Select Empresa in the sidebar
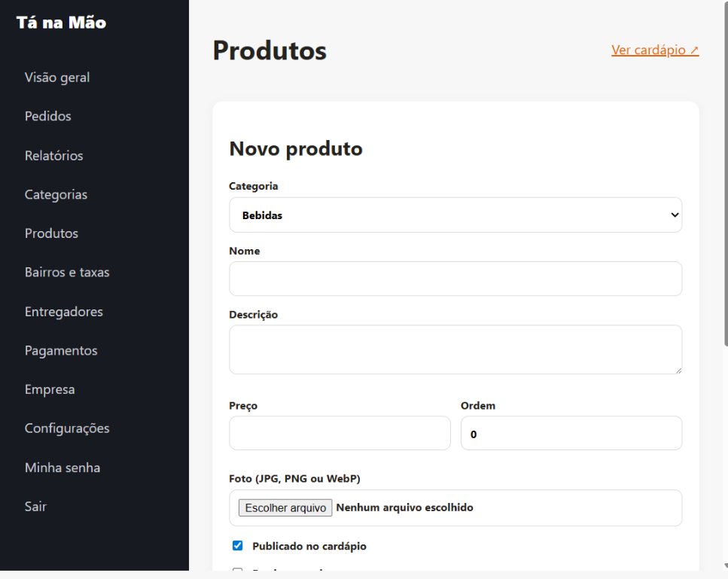This screenshot has width=728, height=579. (50, 389)
